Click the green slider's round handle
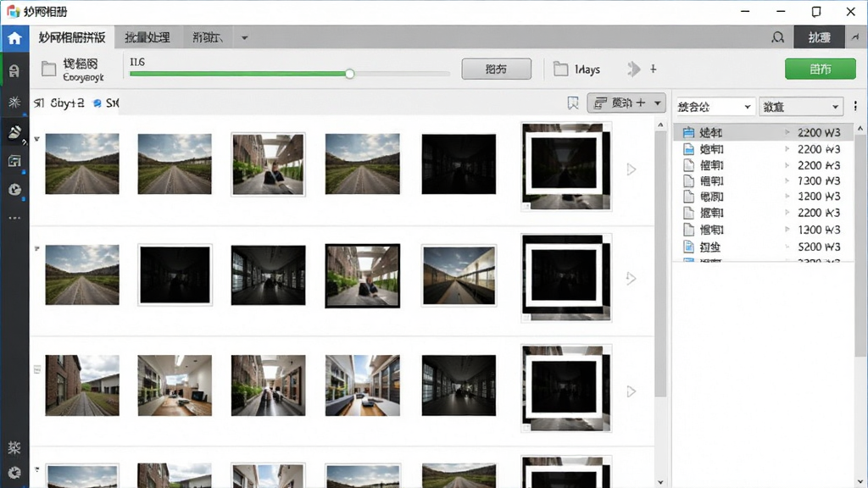Image resolution: width=868 pixels, height=488 pixels. pyautogui.click(x=349, y=74)
